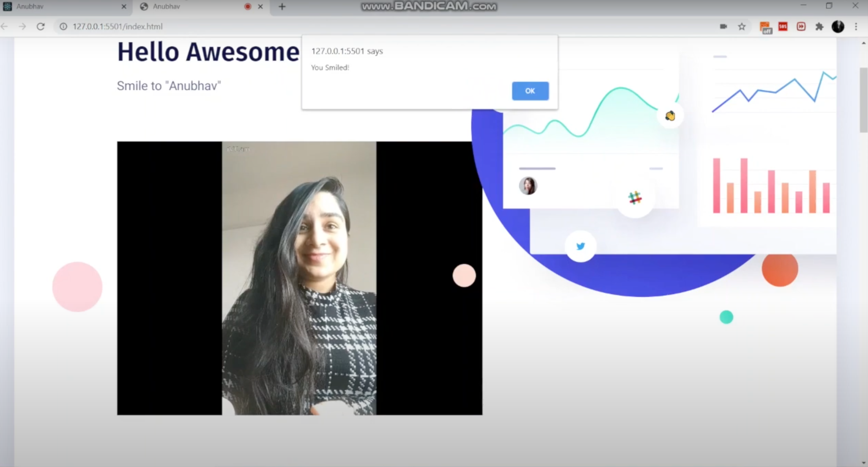Open the puzzle-piece Extensions menu

pyautogui.click(x=820, y=26)
